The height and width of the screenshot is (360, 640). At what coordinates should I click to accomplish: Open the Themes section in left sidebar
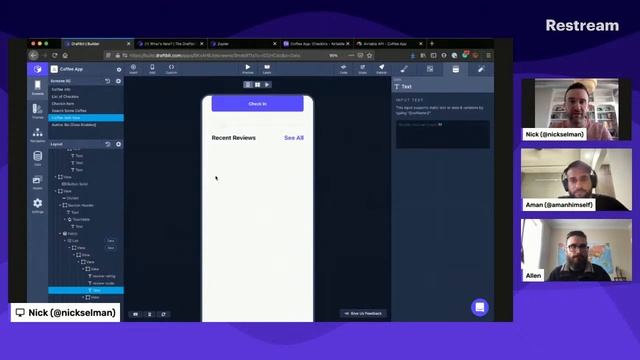[38, 111]
